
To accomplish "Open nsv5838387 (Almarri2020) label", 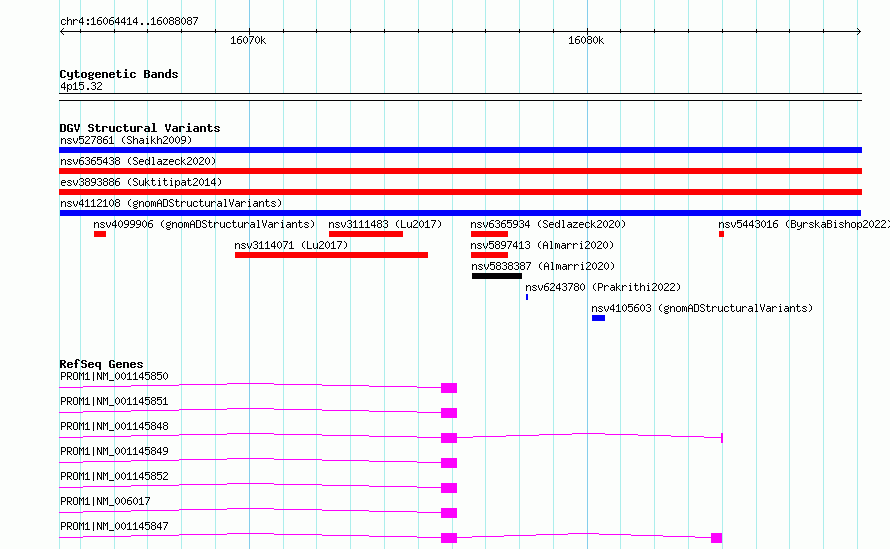I will pyautogui.click(x=543, y=266).
